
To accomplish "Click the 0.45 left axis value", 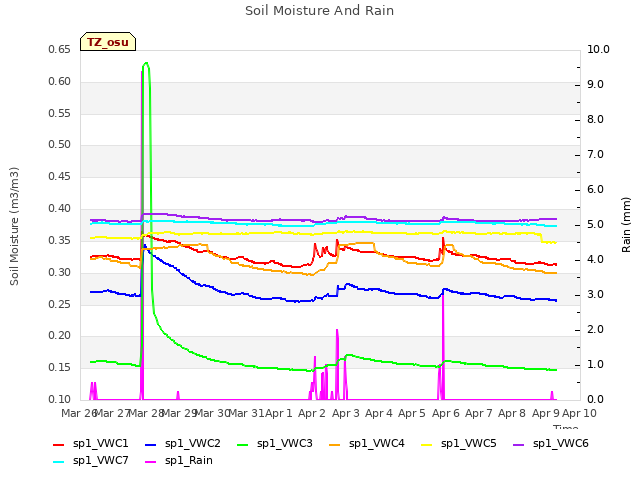I will click(x=60, y=176).
